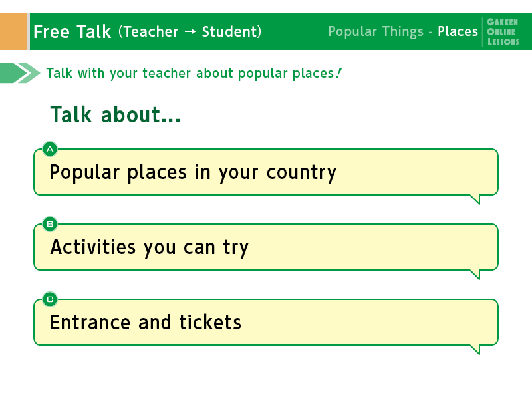Click the circled A badge icon

[x=50, y=149]
